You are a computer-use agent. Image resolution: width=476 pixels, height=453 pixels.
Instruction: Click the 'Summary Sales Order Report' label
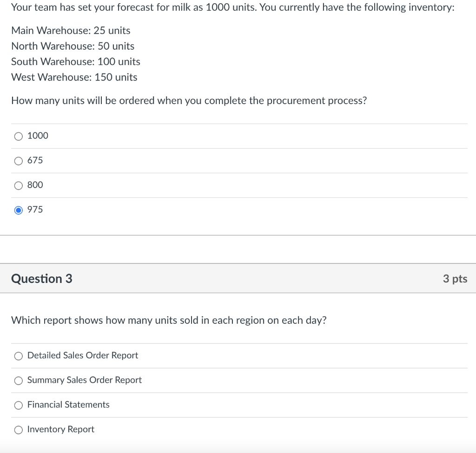[85, 380]
